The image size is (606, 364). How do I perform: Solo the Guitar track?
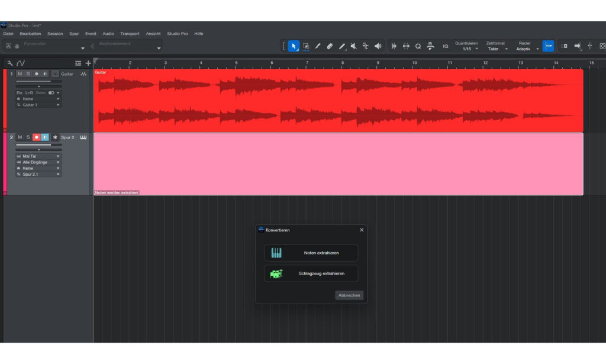[x=27, y=73]
